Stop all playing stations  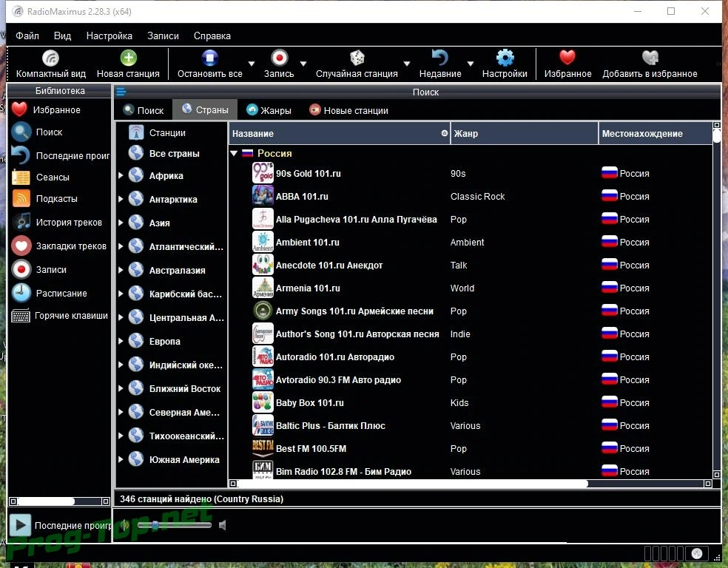(x=210, y=64)
